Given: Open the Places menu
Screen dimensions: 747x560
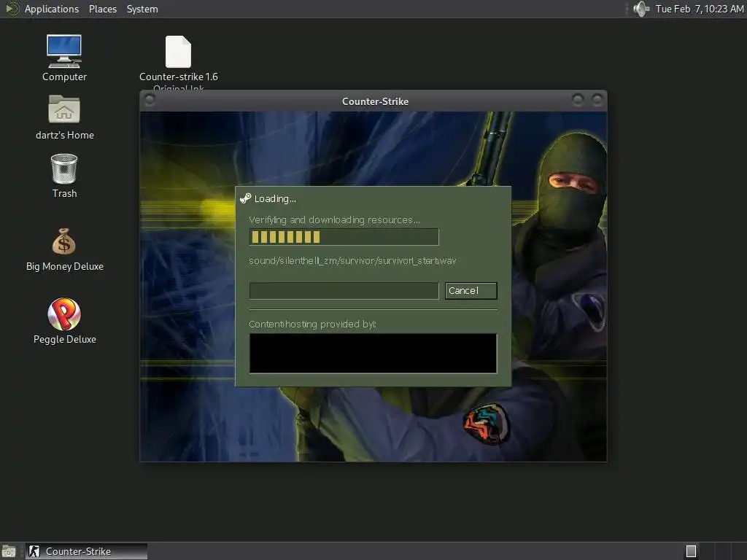Looking at the screenshot, I should [x=102, y=9].
